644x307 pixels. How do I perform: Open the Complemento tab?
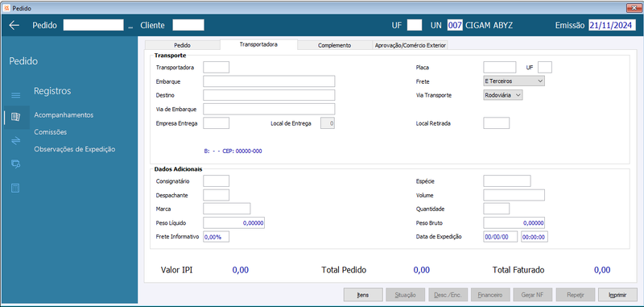(334, 45)
